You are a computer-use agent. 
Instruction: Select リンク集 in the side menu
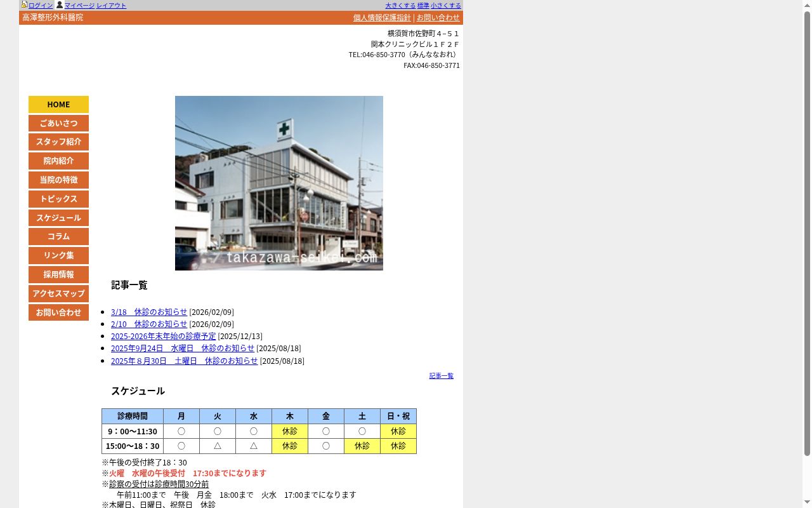coord(58,255)
